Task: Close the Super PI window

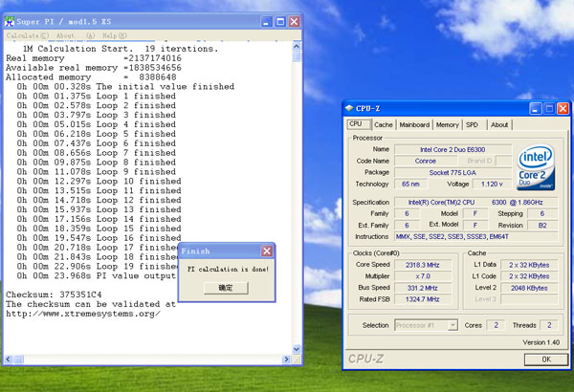Action: coord(295,22)
